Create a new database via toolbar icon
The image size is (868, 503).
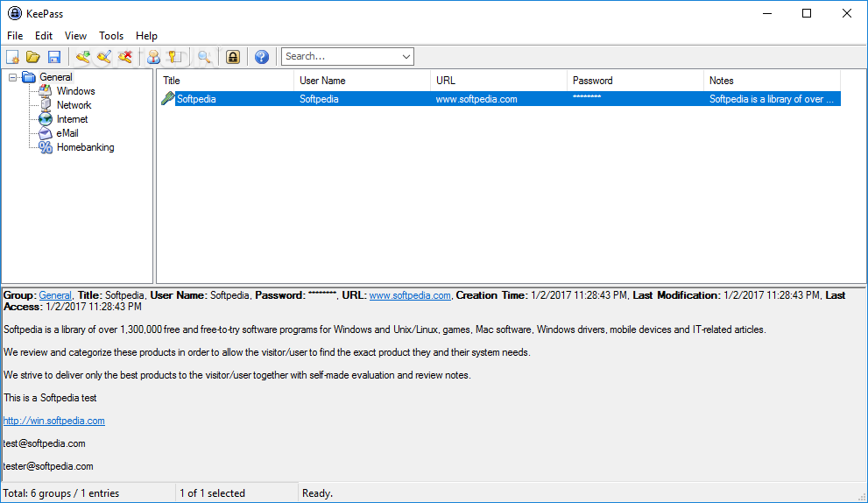[12, 56]
